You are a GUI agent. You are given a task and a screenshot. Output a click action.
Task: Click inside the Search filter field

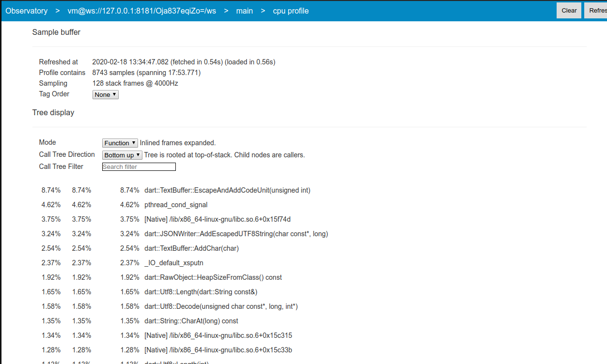tap(139, 167)
